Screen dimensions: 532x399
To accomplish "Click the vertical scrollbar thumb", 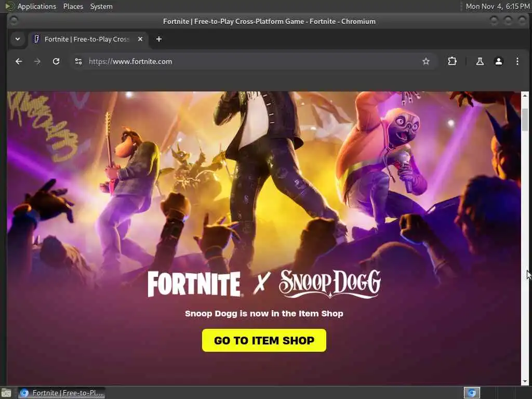I will pos(525,119).
